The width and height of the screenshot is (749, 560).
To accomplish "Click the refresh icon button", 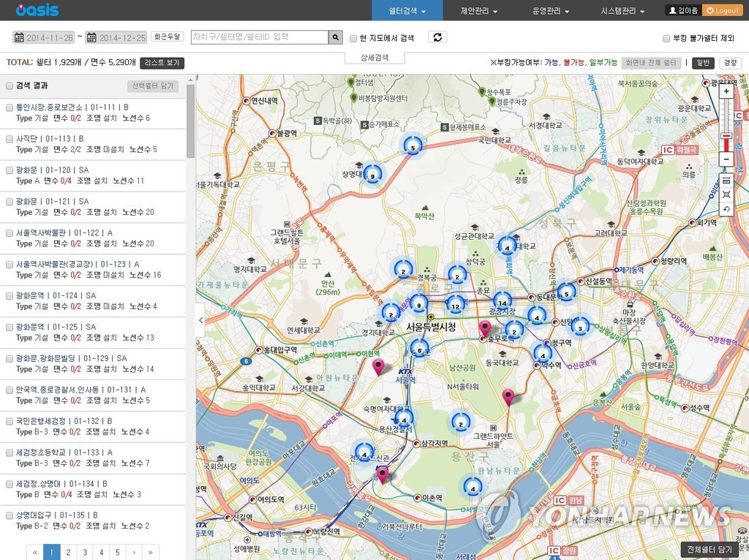I will pyautogui.click(x=437, y=37).
